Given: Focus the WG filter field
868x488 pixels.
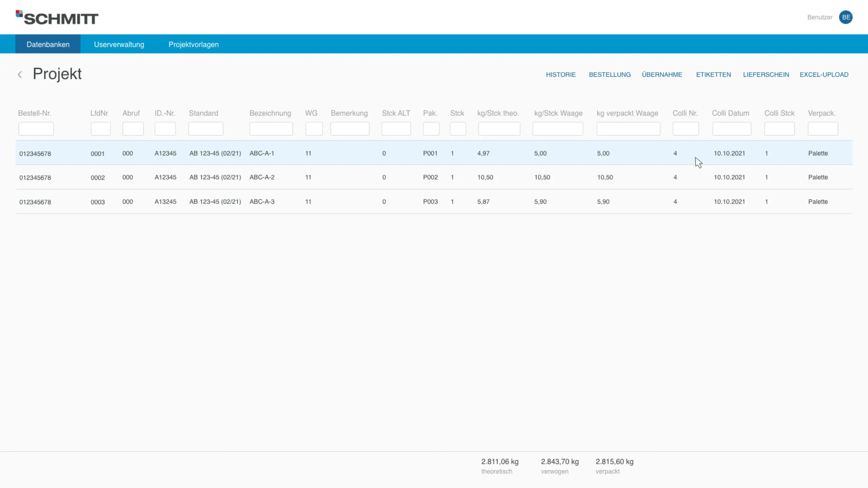Looking at the screenshot, I should point(314,129).
